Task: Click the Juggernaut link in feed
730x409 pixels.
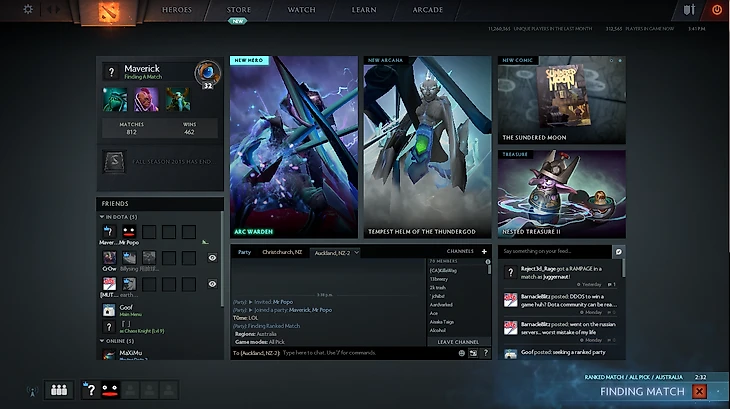Action: click(554, 277)
